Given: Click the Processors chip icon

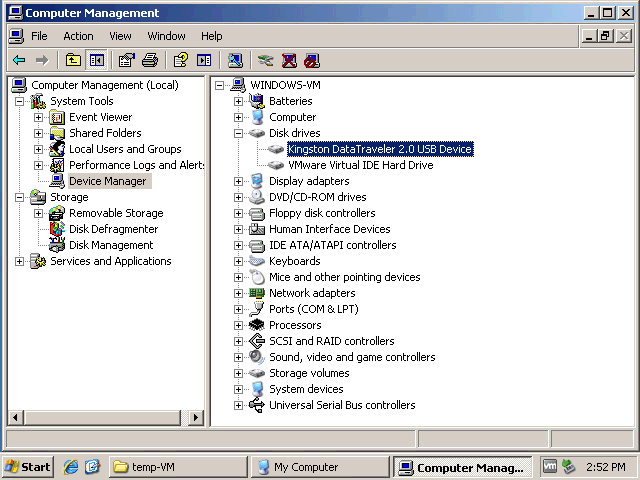Looking at the screenshot, I should tap(257, 325).
